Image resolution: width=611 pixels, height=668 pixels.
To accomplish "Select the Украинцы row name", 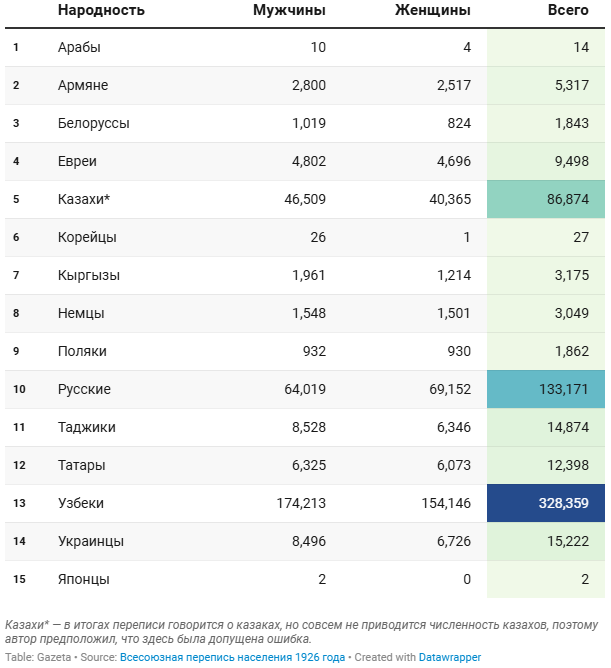I will [91, 541].
